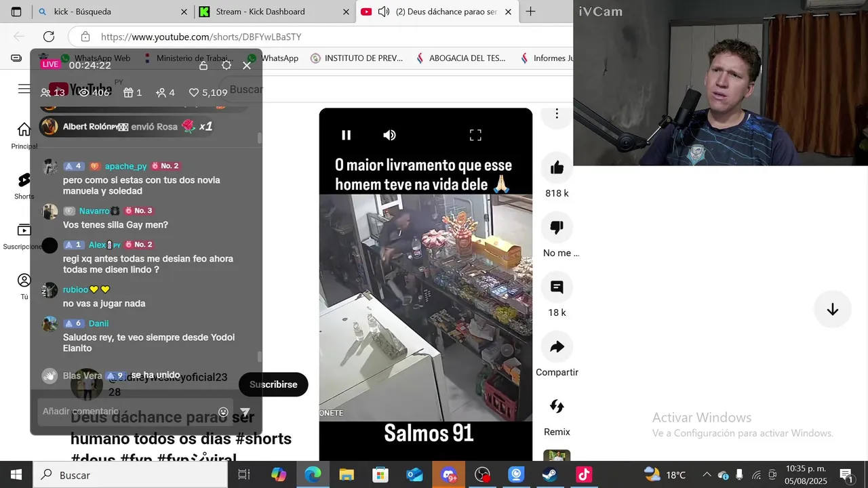
Task: Close Stream - Kick Dashboard tab
Action: point(346,12)
